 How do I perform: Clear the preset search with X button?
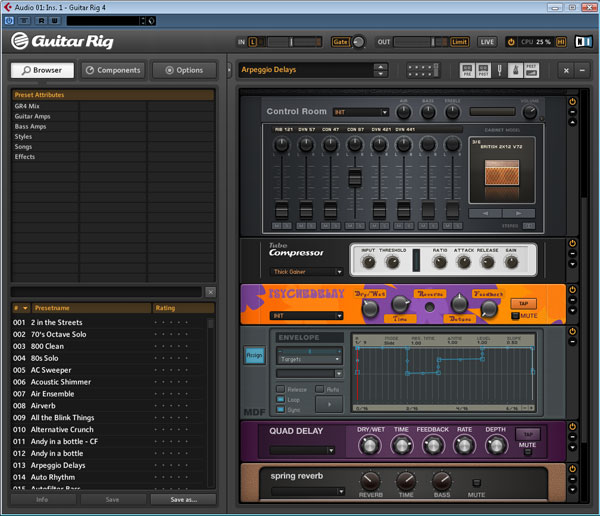210,292
